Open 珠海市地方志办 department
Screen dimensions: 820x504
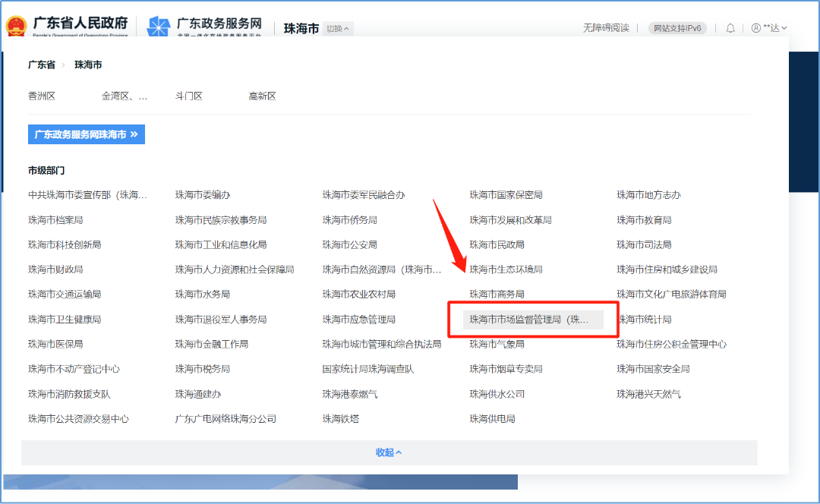pyautogui.click(x=648, y=195)
